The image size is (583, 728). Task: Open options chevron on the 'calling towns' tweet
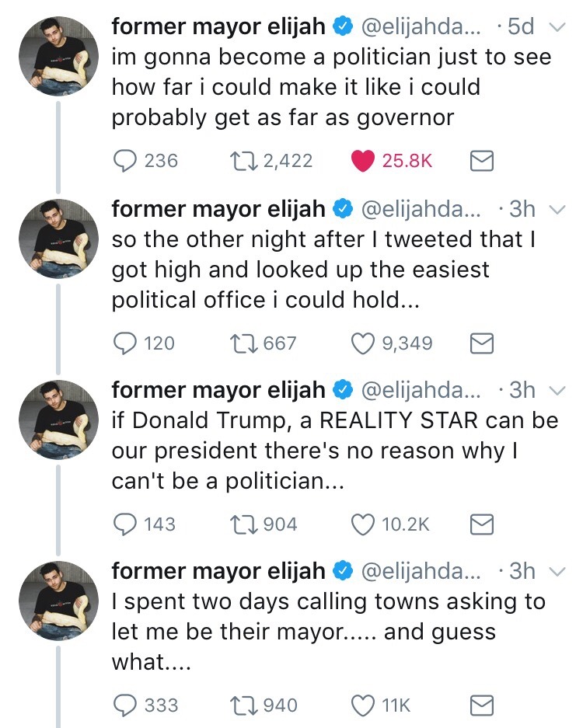point(557,573)
